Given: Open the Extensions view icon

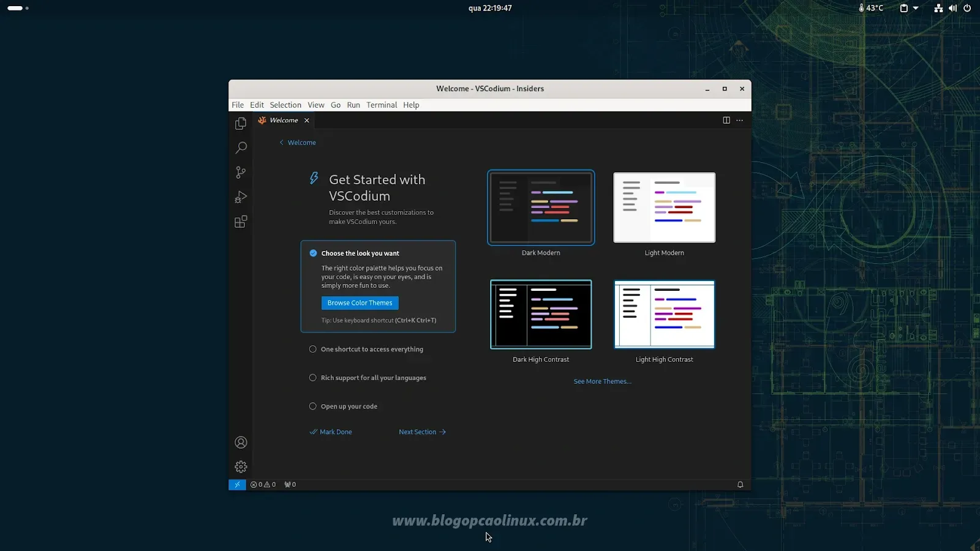Looking at the screenshot, I should point(241,222).
